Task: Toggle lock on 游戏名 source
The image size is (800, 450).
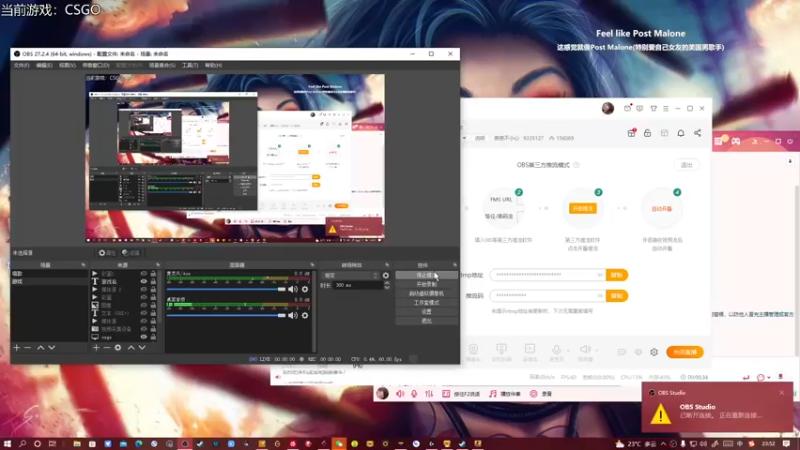Action: [x=153, y=282]
